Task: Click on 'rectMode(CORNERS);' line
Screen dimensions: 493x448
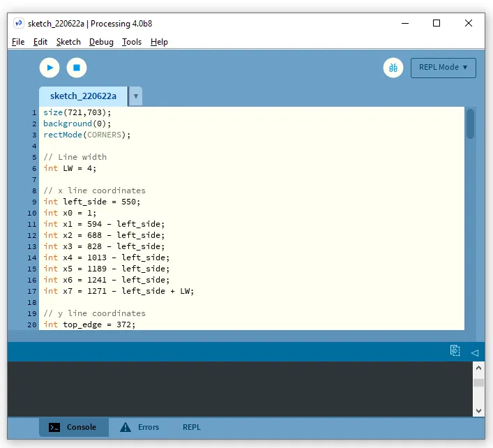Action: pos(86,135)
